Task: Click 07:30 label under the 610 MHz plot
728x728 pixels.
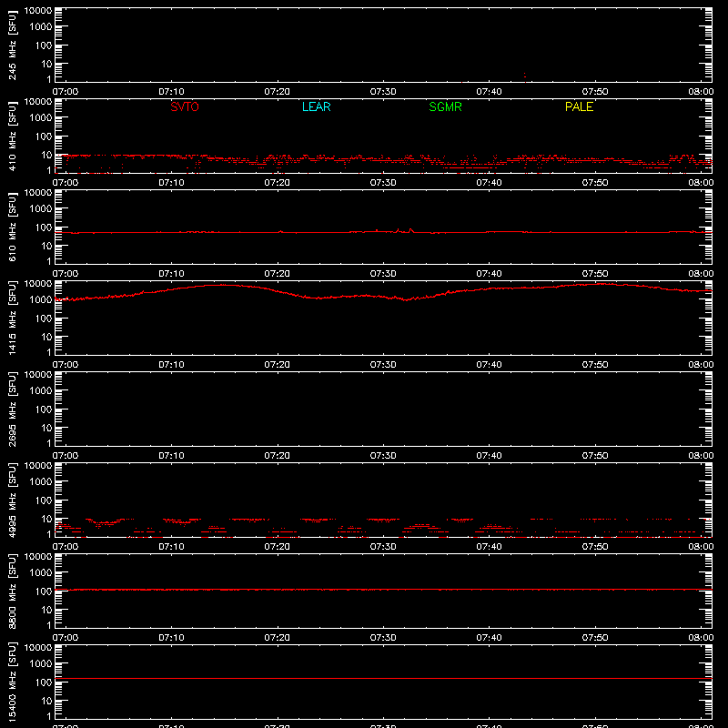Action: [383, 274]
